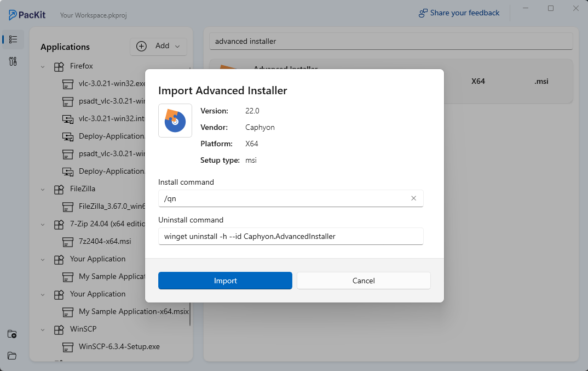
Task: Click package icon beside My Sample Application-x64.msix
Action: (x=68, y=312)
